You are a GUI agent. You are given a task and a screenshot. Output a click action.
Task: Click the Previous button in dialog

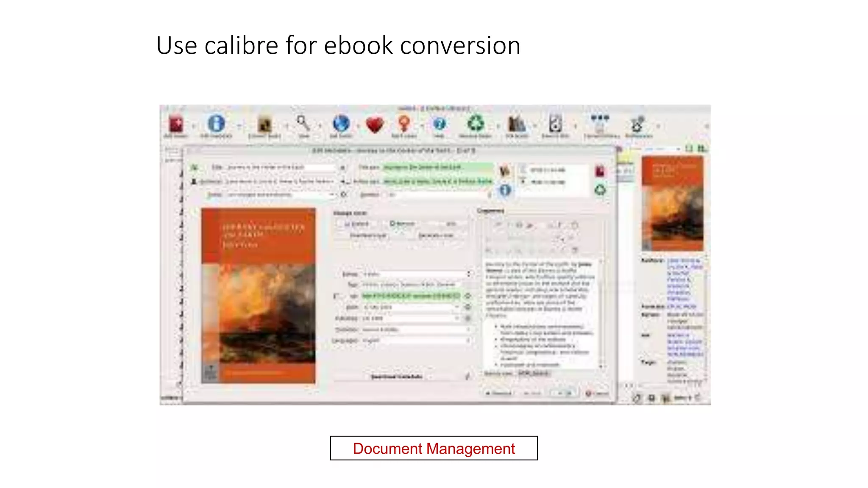[499, 394]
